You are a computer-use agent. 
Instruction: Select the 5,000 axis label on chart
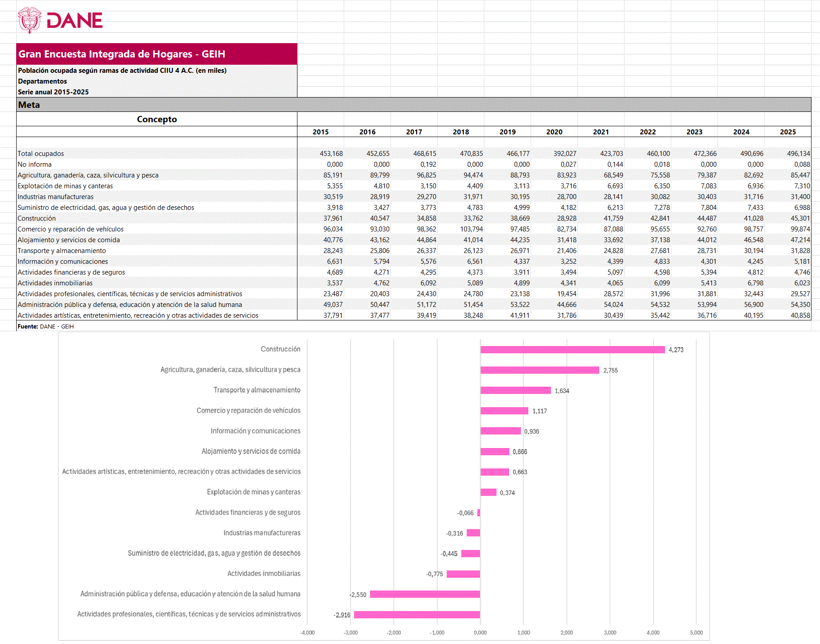click(x=696, y=632)
